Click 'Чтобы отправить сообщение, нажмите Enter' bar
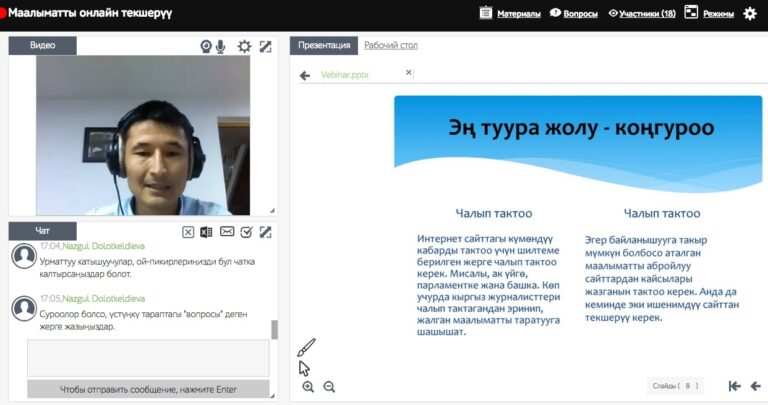768x405 pixels. pyautogui.click(x=148, y=389)
